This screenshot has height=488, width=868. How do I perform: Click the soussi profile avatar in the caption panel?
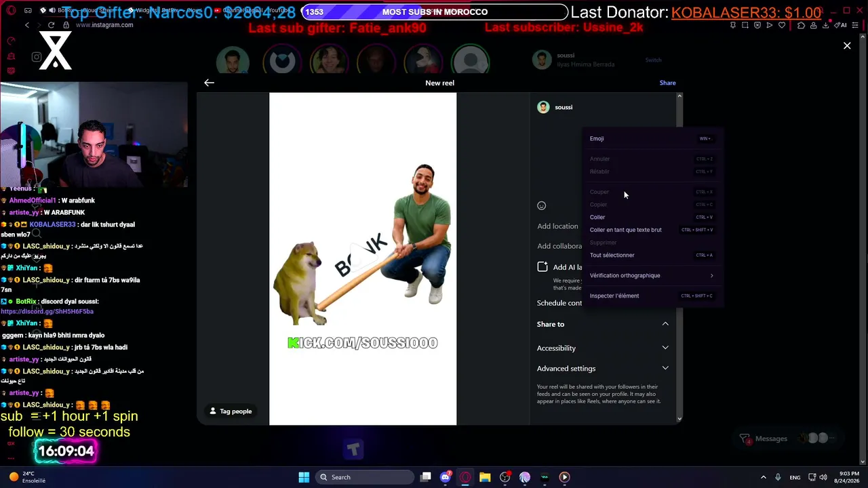pos(543,107)
